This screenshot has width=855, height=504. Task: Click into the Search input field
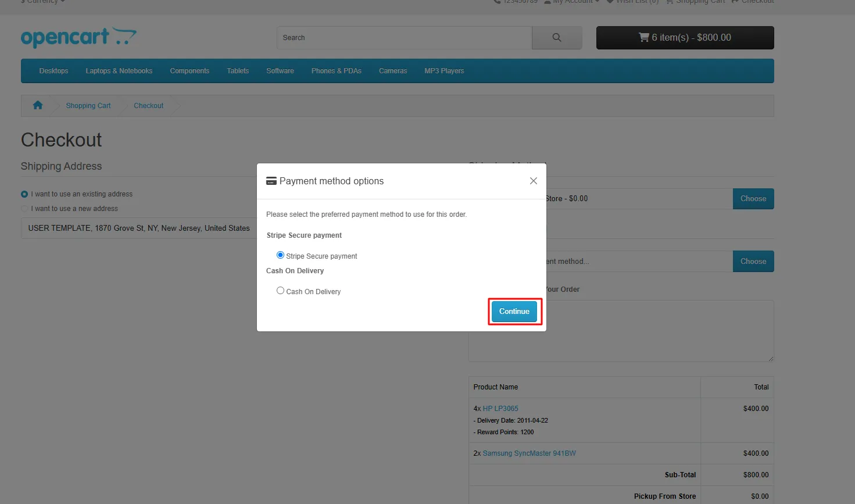point(404,38)
